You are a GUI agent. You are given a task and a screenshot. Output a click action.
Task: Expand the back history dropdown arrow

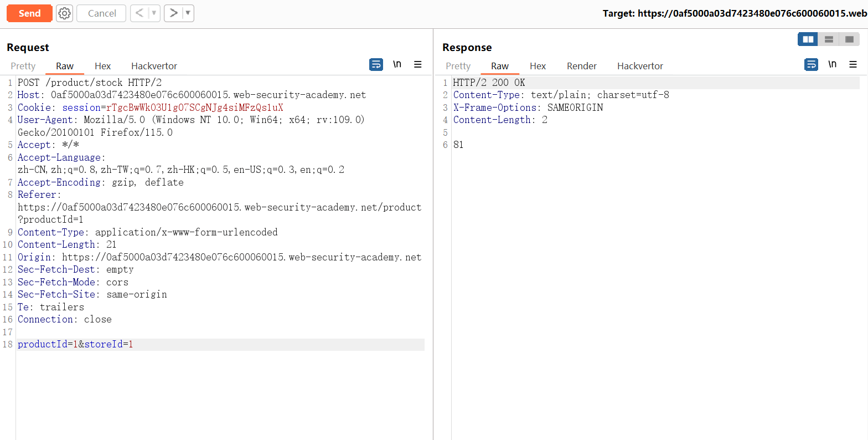[x=154, y=13]
